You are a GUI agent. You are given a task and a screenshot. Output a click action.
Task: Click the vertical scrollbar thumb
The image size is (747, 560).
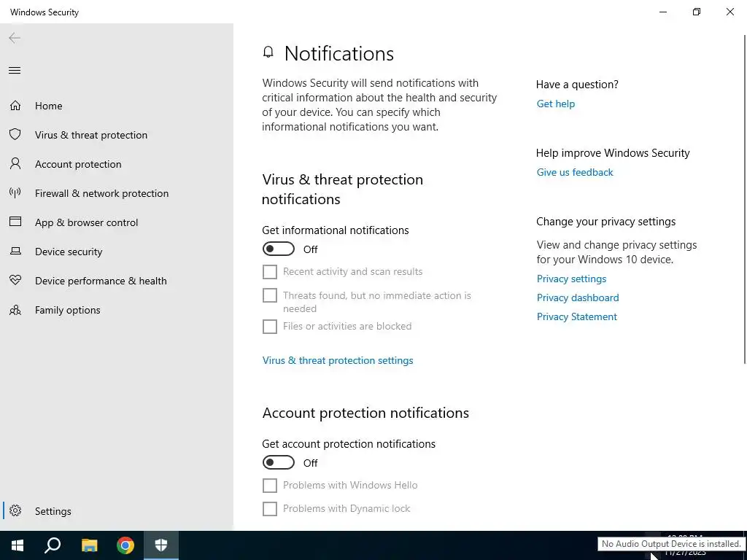coord(745,199)
